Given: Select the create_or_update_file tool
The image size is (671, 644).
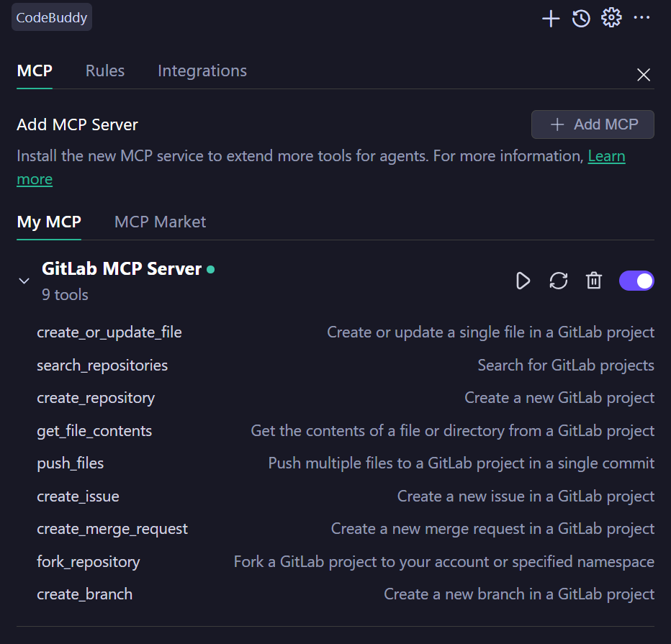Looking at the screenshot, I should (x=109, y=332).
